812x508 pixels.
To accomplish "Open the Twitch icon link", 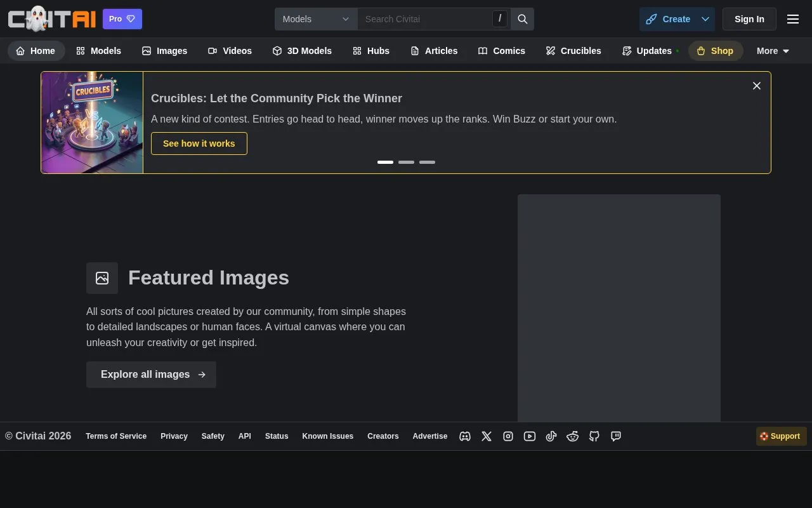I will coord(616,436).
